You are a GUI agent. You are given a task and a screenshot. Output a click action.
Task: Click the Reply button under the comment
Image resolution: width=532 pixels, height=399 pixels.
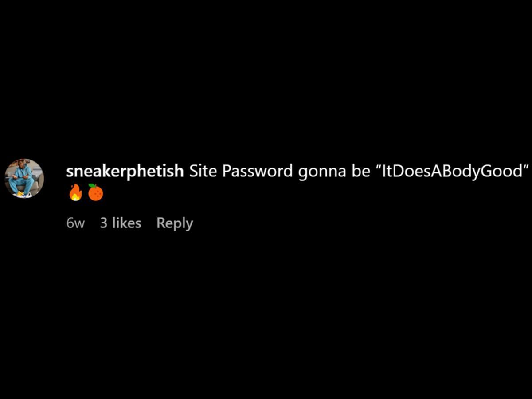(175, 223)
